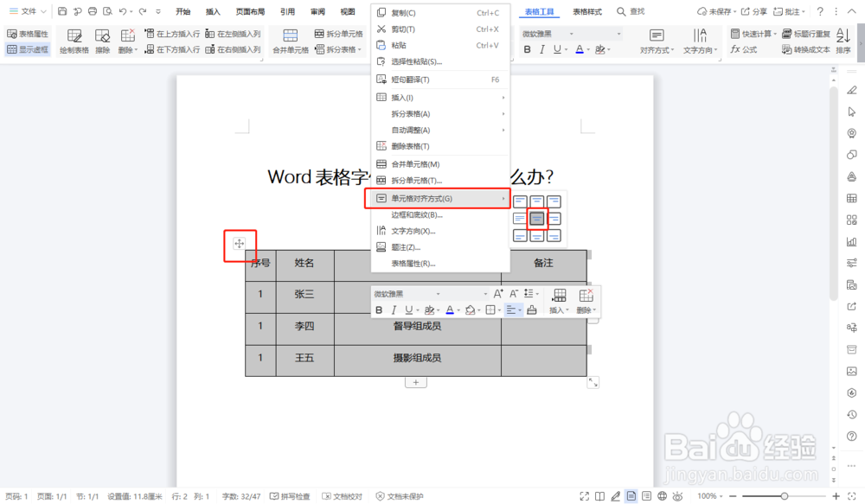
Task: Toggle bold formatting in the ribbon
Action: pos(526,49)
